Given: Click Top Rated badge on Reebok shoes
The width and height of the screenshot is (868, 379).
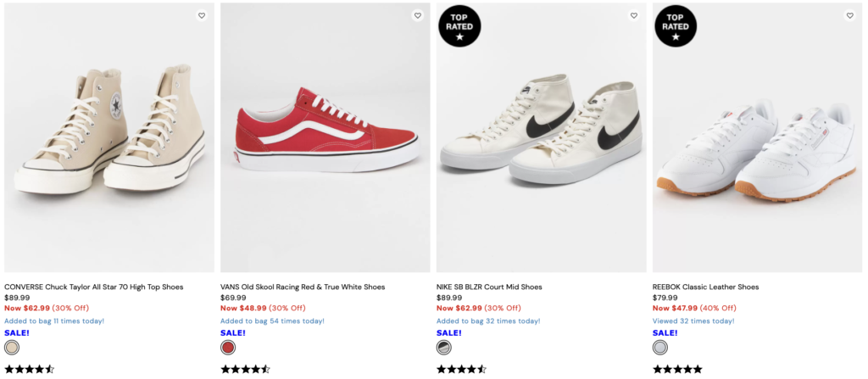Looking at the screenshot, I should [676, 25].
